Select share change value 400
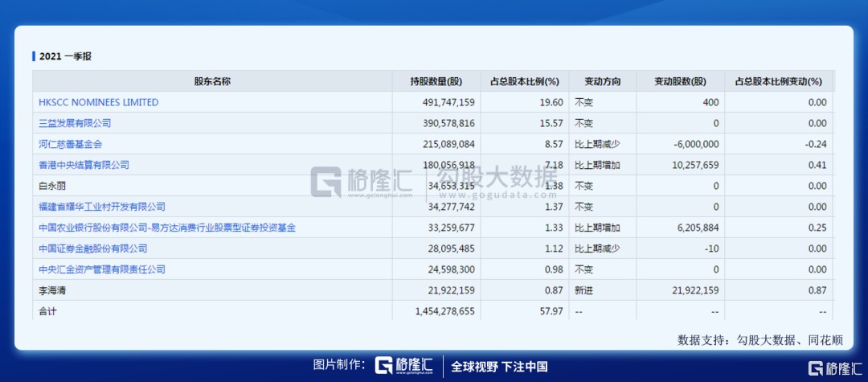868x382 pixels. 711,102
